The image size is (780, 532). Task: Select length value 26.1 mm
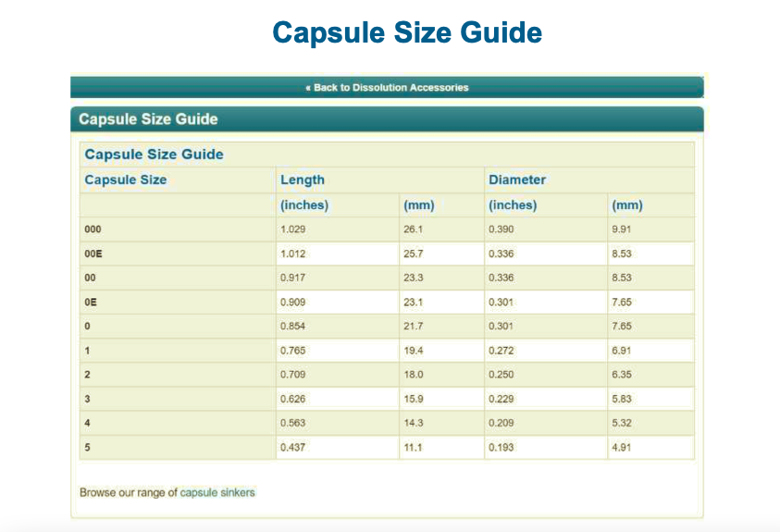pos(413,229)
